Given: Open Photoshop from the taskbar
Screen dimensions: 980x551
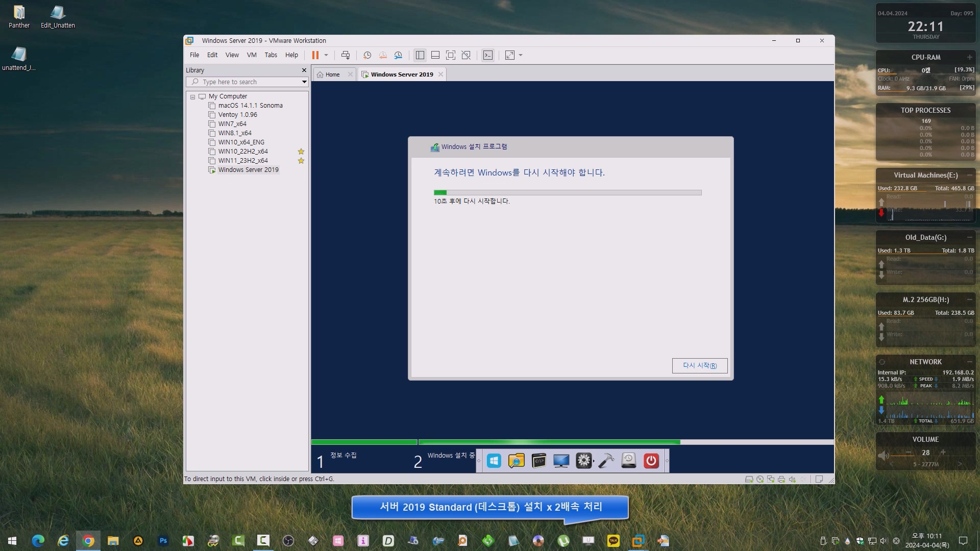Looking at the screenshot, I should tap(163, 541).
